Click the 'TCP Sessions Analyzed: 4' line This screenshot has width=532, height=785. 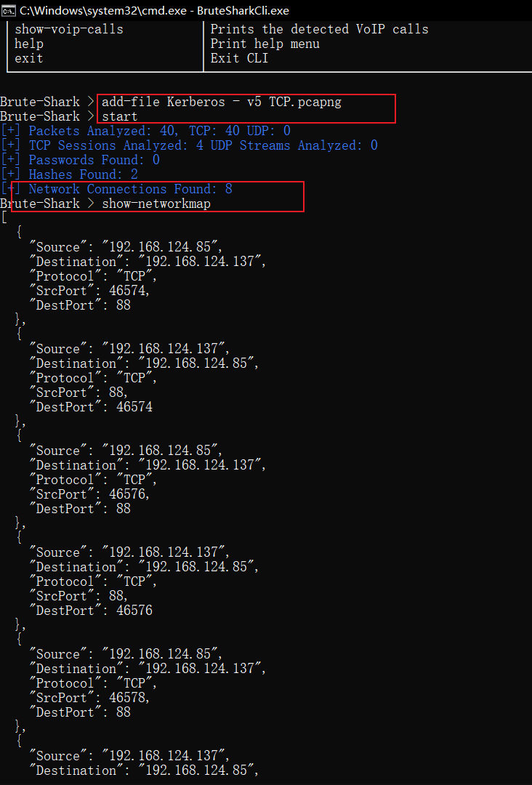pyautogui.click(x=189, y=145)
